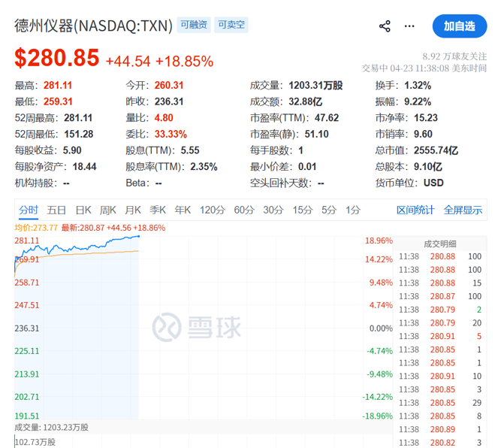Click the 加自选 button
Image resolution: width=501 pixels, height=448 pixels.
coord(459,26)
